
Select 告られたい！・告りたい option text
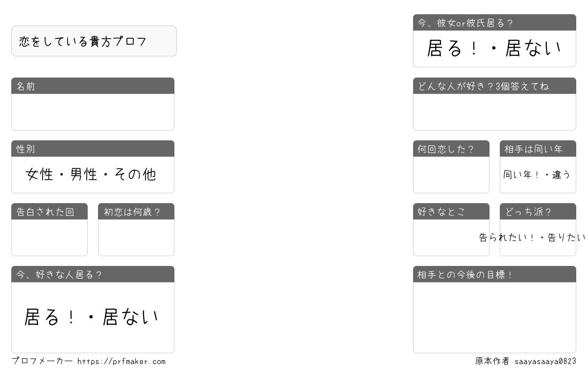pyautogui.click(x=532, y=237)
